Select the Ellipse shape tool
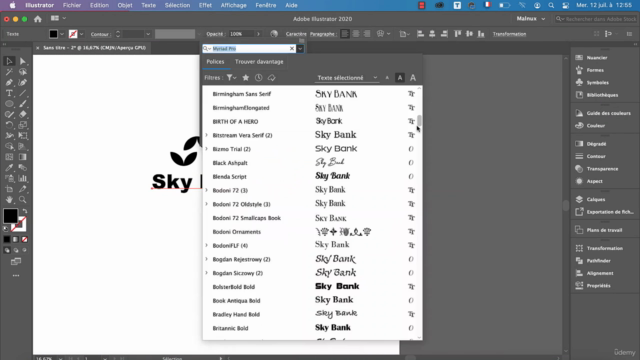Viewport: 640px width, 360px height. [x=9, y=104]
